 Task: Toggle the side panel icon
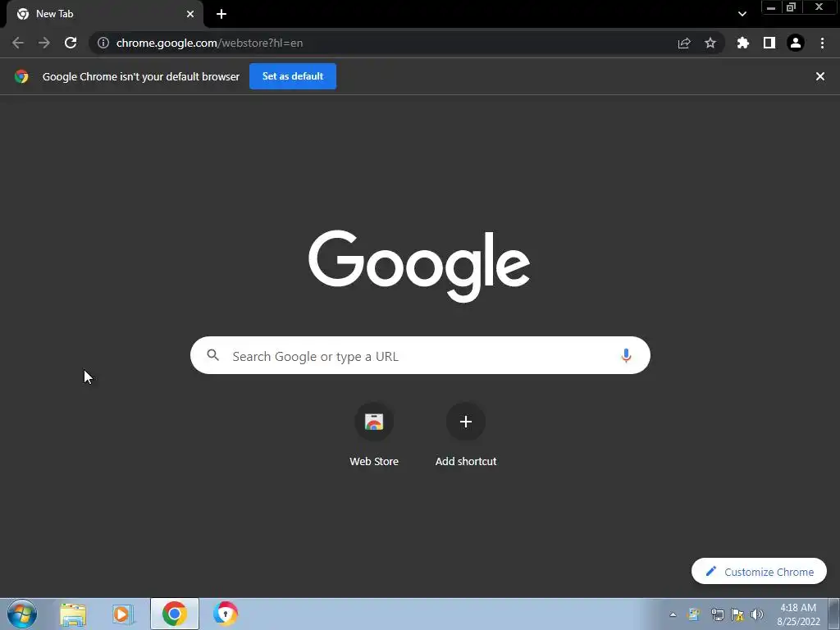coord(769,43)
